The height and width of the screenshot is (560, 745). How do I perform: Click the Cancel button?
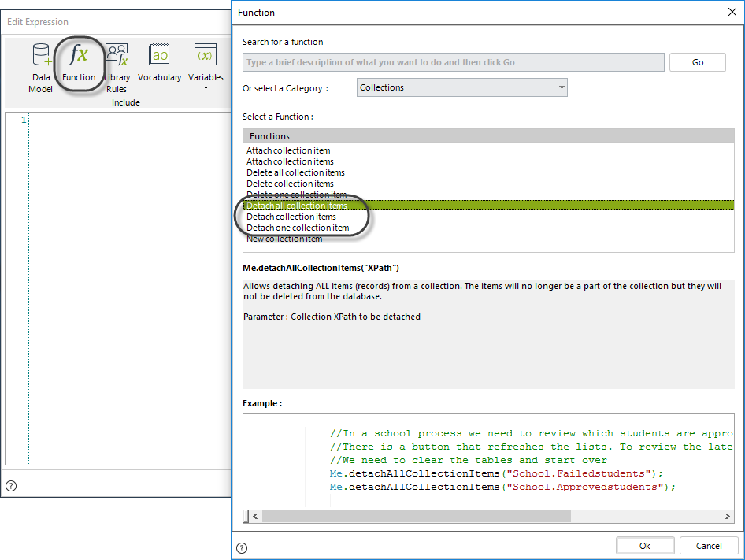coord(709,546)
